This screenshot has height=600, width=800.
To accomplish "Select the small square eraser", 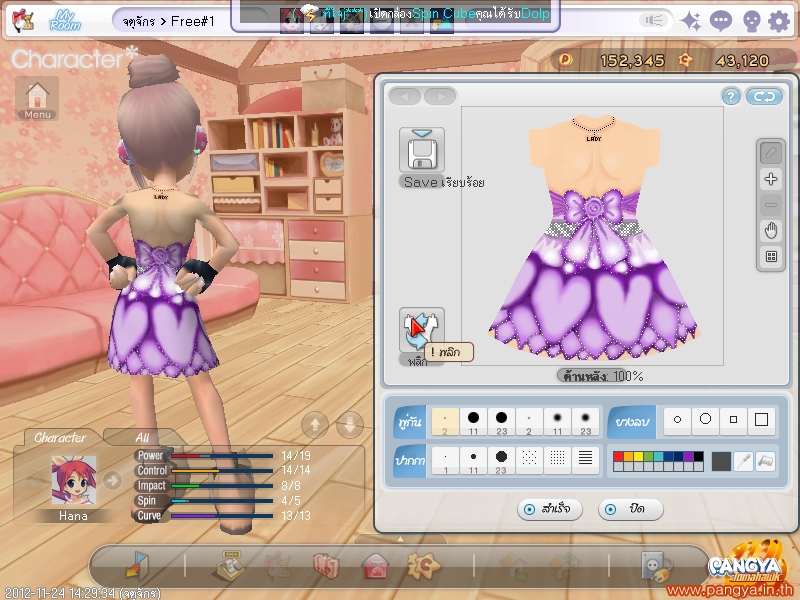I will click(733, 420).
